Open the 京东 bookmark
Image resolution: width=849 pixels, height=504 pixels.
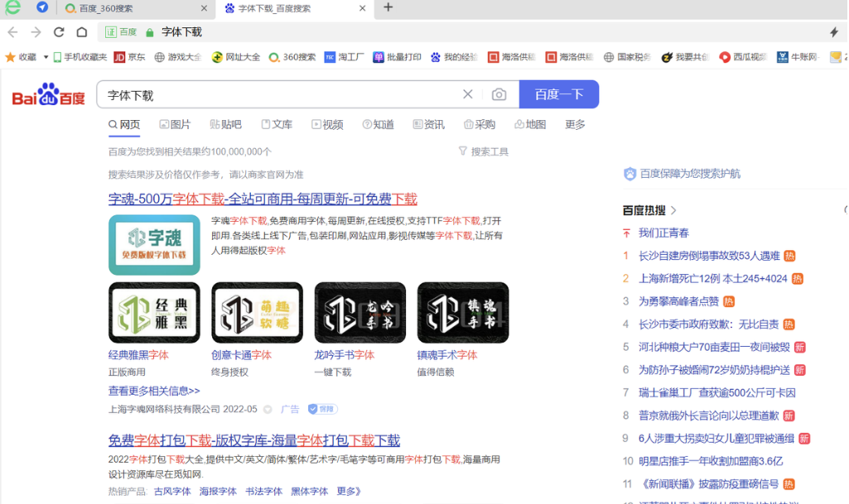130,57
